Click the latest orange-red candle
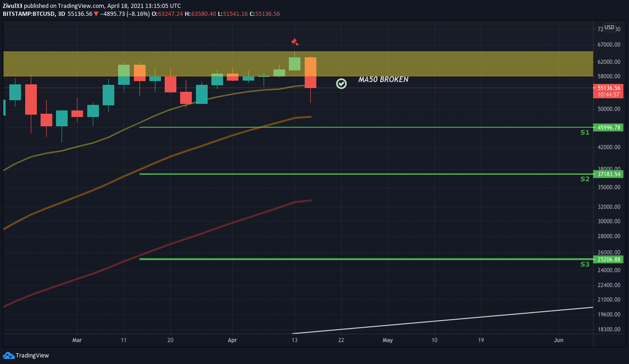The width and height of the screenshot is (629, 364). point(310,73)
